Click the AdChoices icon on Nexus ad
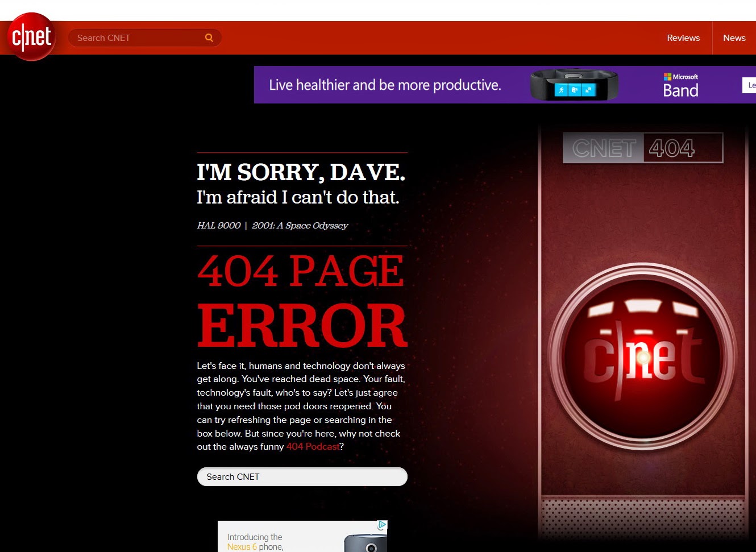This screenshot has height=552, width=756. click(383, 525)
